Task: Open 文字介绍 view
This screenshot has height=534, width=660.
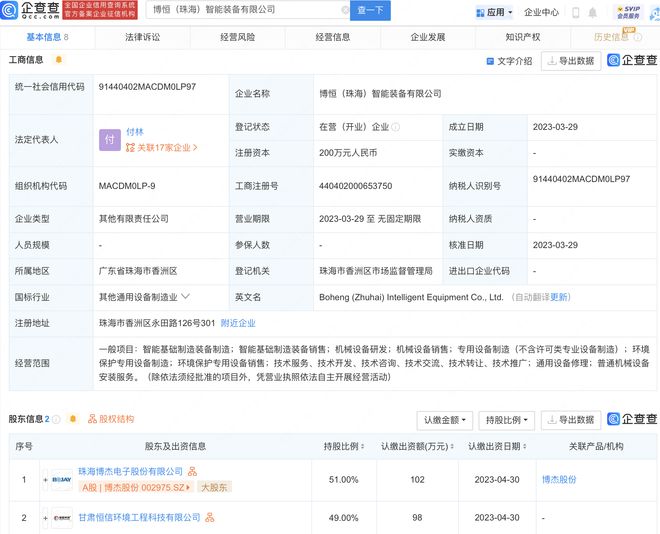Action: click(509, 61)
